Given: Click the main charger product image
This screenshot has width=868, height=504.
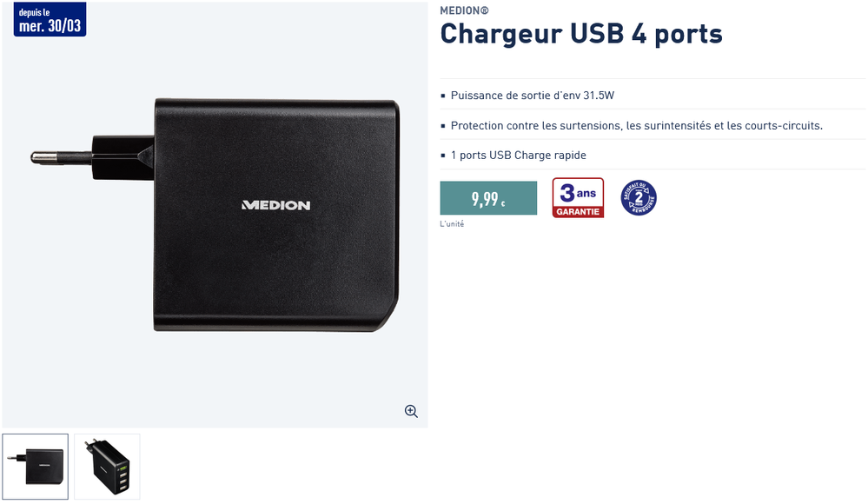Looking at the screenshot, I should click(215, 215).
